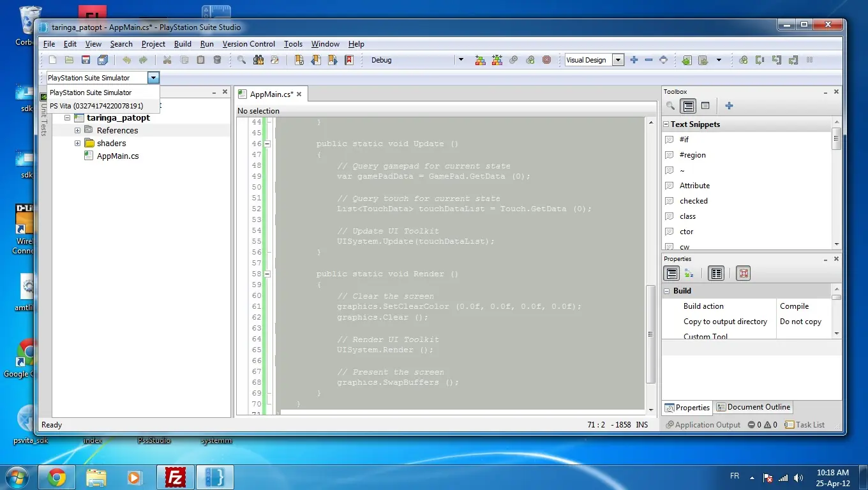Go to the next bookmark
Image resolution: width=868 pixels, height=490 pixels.
[332, 60]
